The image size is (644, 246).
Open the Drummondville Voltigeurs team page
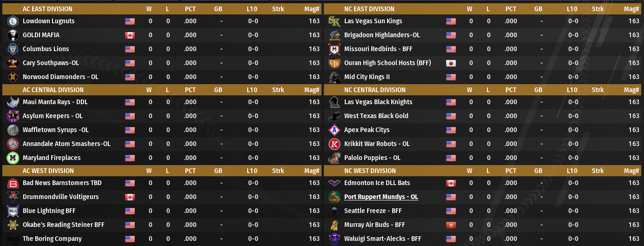(60, 197)
